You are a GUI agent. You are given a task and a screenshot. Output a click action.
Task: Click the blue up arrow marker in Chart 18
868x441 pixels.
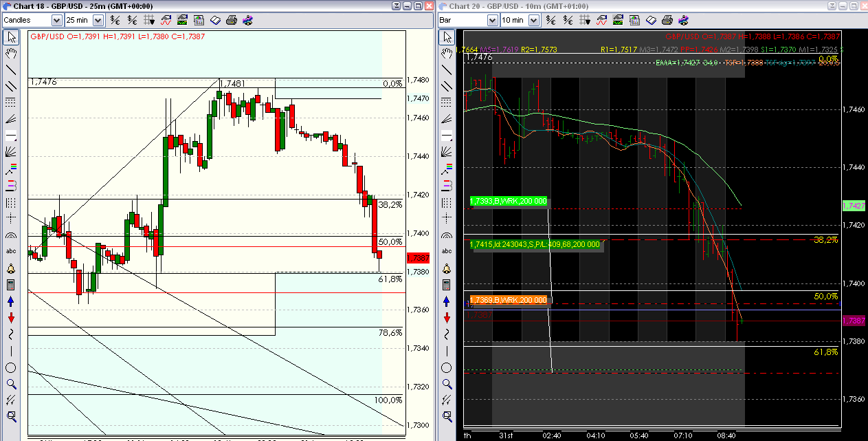[x=11, y=301]
